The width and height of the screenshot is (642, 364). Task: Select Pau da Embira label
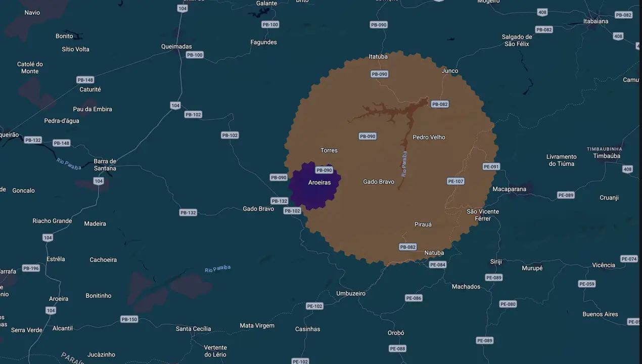[93, 109]
